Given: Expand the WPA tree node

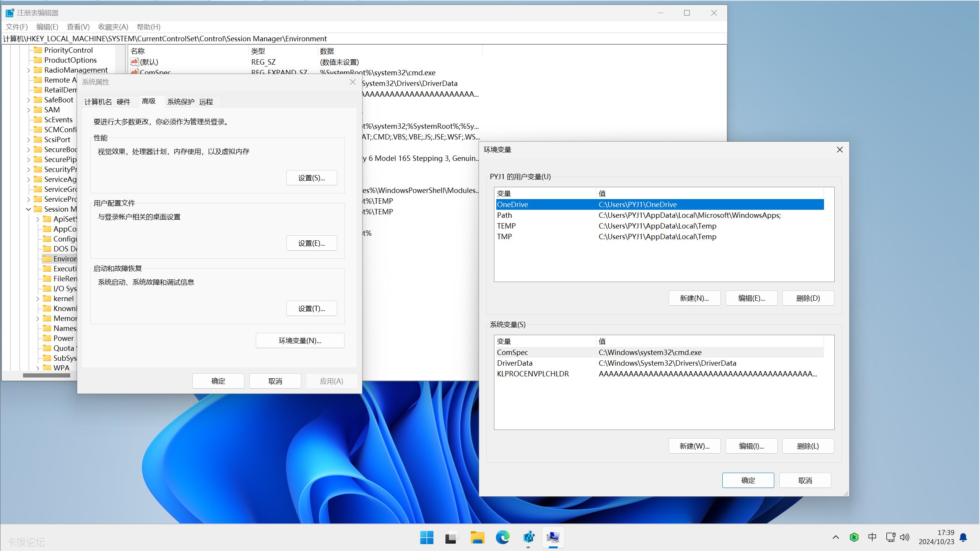Looking at the screenshot, I should tap(37, 368).
